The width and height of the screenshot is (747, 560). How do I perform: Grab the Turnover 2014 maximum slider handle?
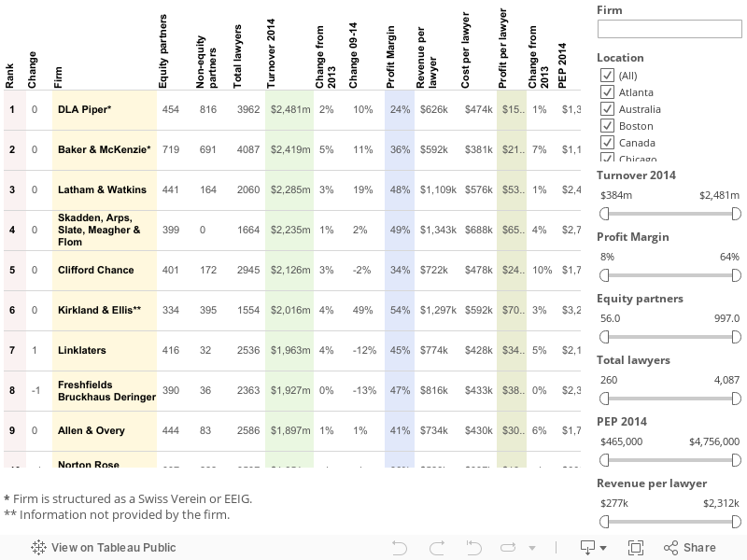[x=737, y=214]
